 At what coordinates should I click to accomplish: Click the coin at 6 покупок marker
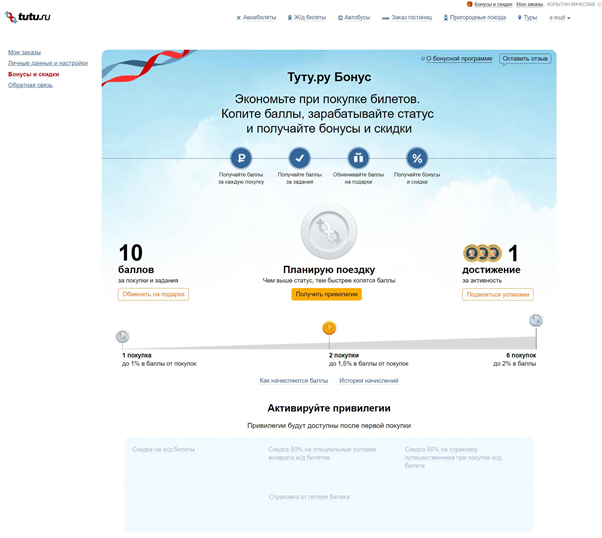pos(536,320)
